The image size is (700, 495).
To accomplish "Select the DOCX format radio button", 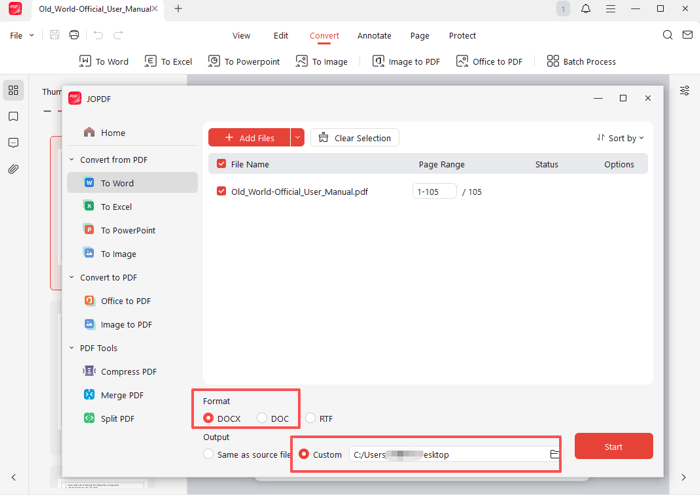I will coord(208,418).
